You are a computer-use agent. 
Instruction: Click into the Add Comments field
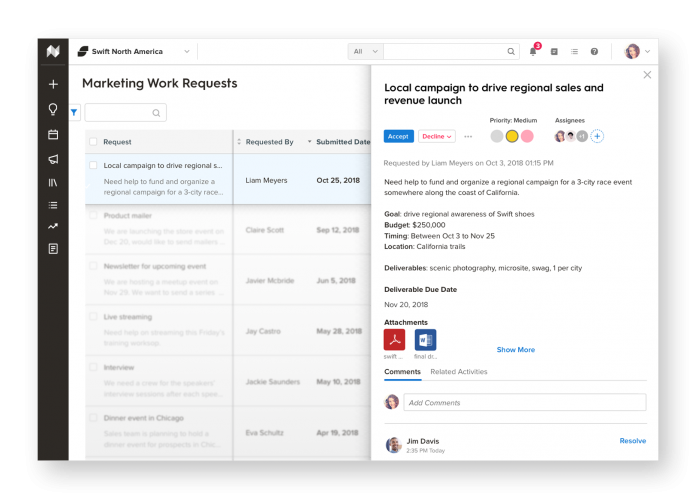coord(524,402)
